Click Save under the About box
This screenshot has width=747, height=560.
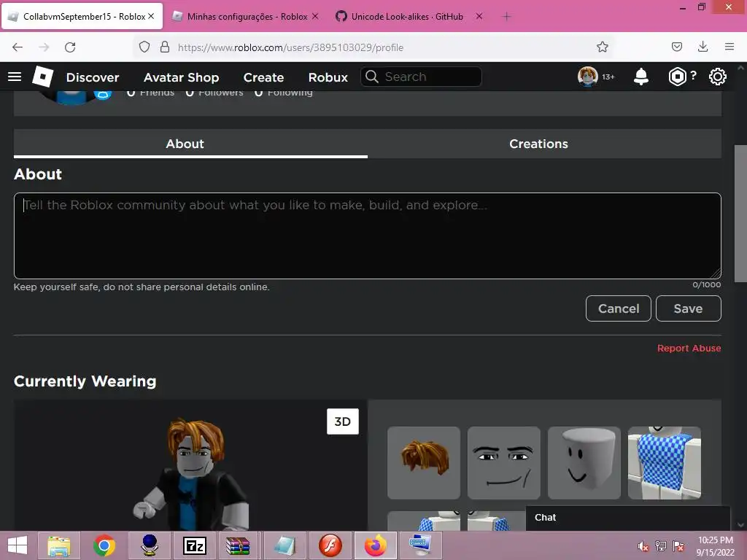pyautogui.click(x=688, y=308)
